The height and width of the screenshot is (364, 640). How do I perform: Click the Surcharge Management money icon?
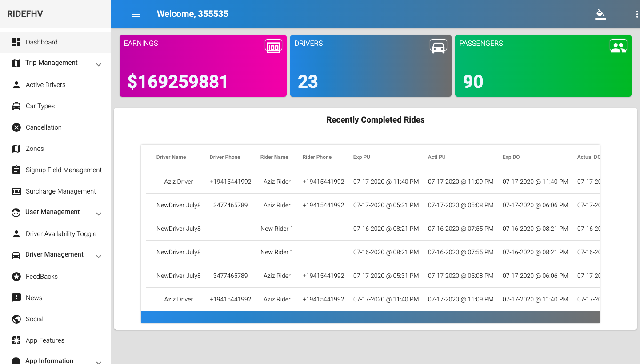click(x=16, y=191)
